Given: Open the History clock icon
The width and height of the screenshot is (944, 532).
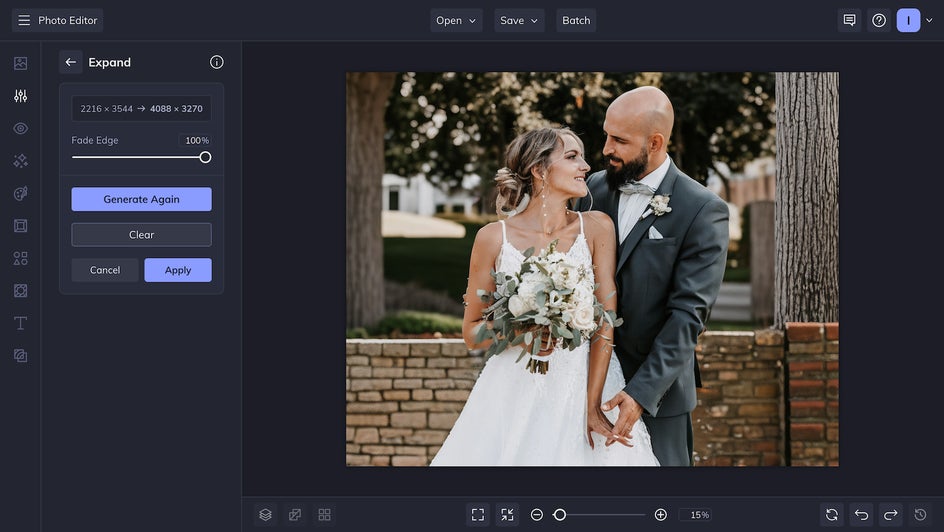Looking at the screenshot, I should (921, 515).
